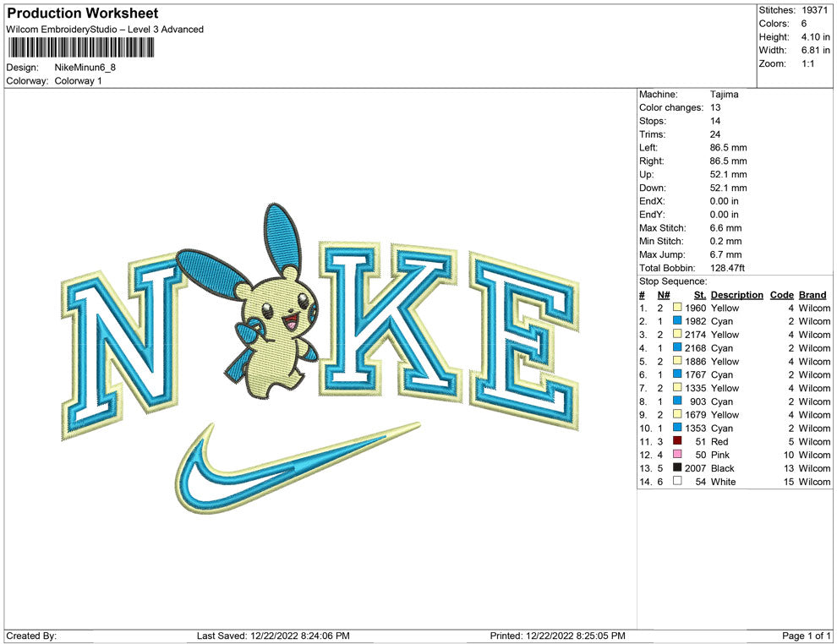This screenshot has height=644, width=837.
Task: Select the cyan swatch in the 2168 row
Action: pos(677,347)
